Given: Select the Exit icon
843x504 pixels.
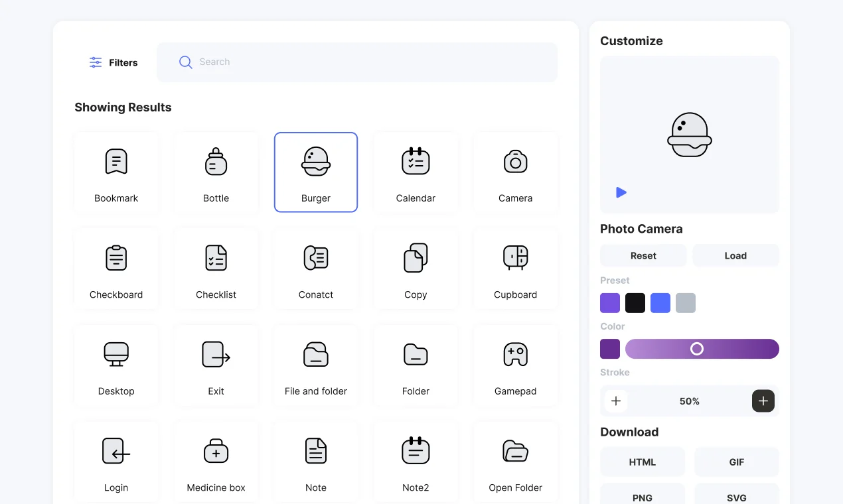Looking at the screenshot, I should (x=216, y=365).
